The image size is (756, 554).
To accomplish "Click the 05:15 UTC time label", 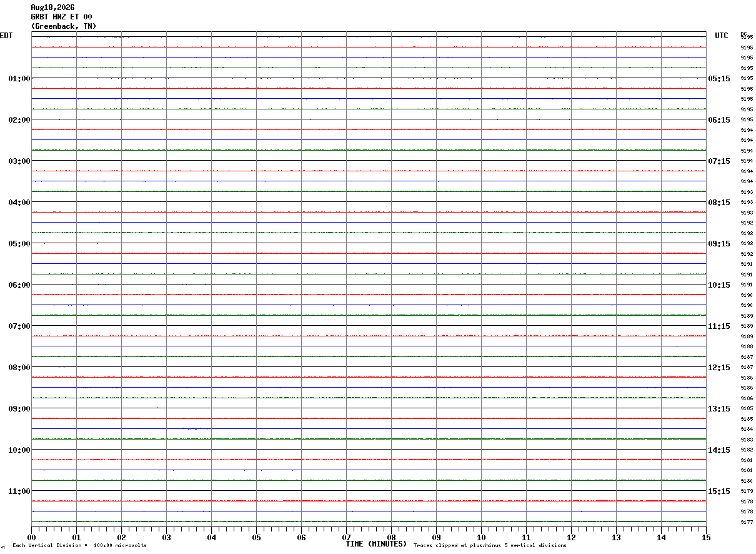I will (x=719, y=79).
